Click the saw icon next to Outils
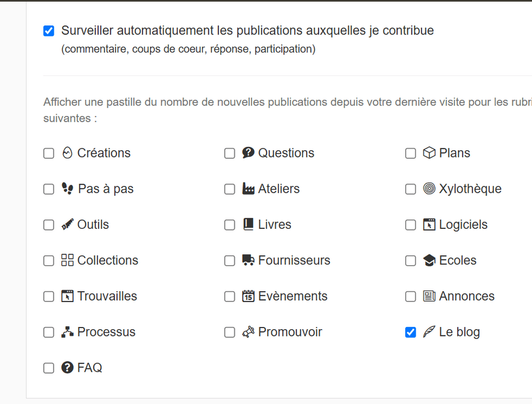 coord(67,225)
